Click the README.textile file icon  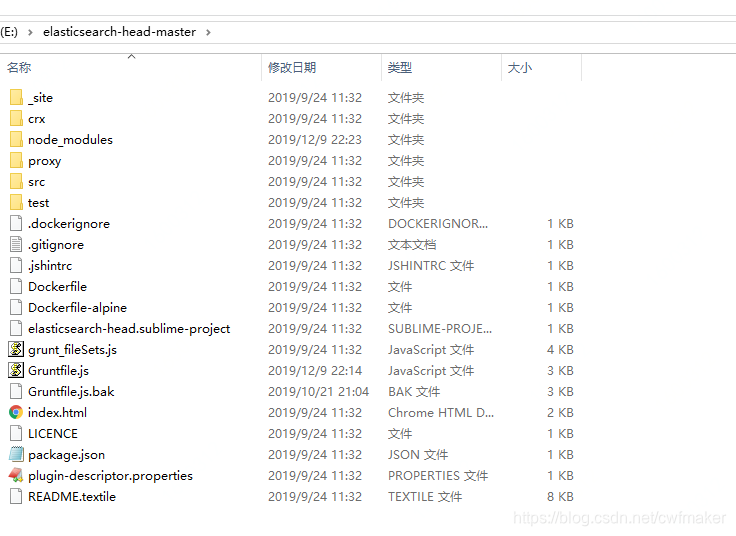(16, 497)
